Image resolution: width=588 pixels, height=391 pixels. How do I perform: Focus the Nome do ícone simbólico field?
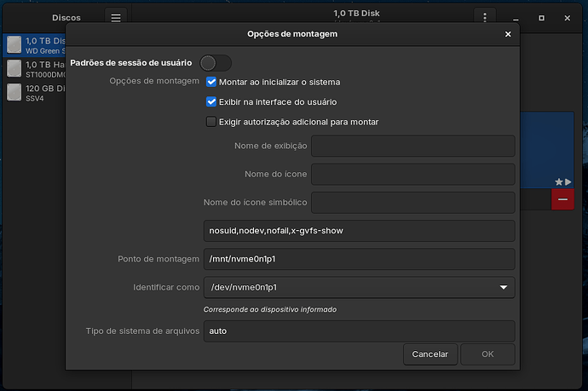pos(412,203)
